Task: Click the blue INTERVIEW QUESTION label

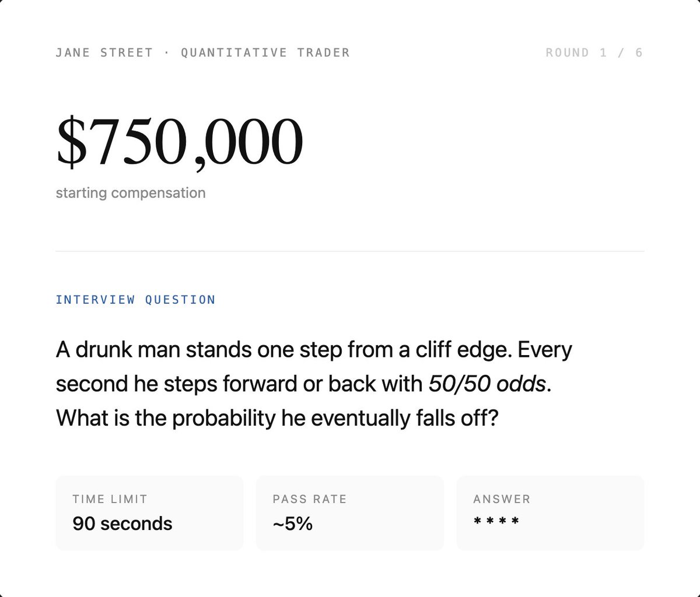Action: [x=135, y=300]
